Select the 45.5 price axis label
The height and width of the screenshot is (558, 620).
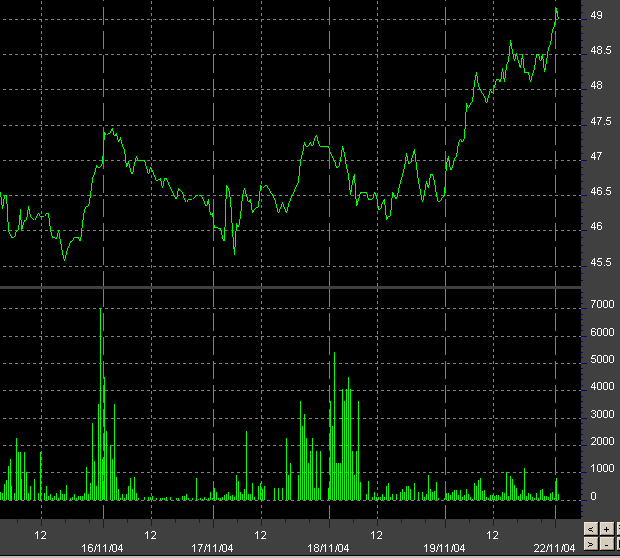[x=600, y=263]
